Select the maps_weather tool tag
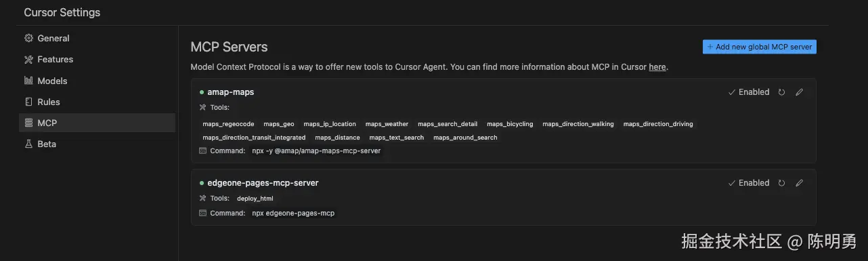Viewport: 868px width, 261px height. 387,124
